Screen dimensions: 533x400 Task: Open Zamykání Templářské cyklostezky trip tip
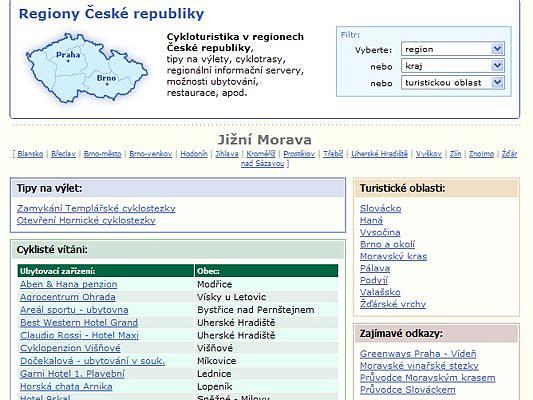point(96,208)
